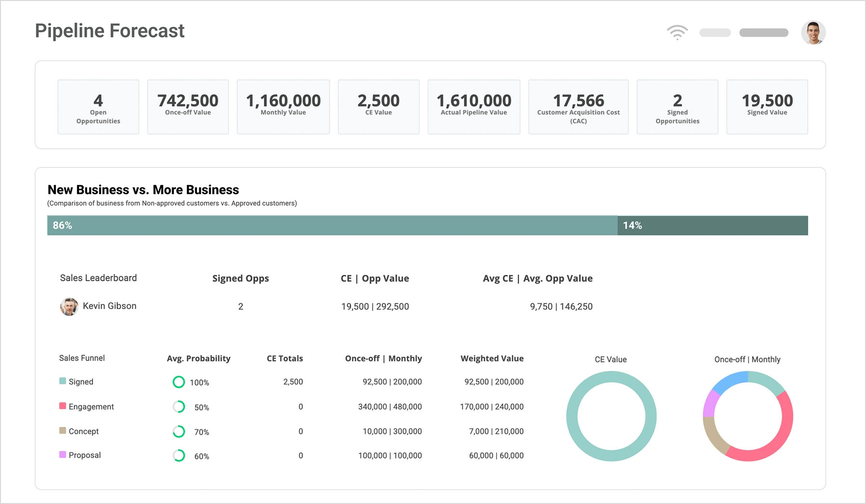The height and width of the screenshot is (504, 866).
Task: Click the Signed teal legend swatch
Action: coord(63,381)
